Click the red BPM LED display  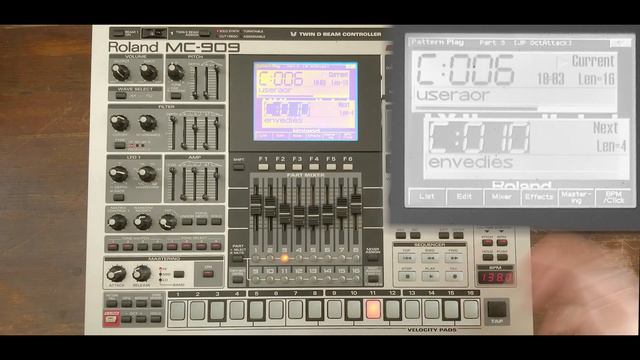point(496,278)
